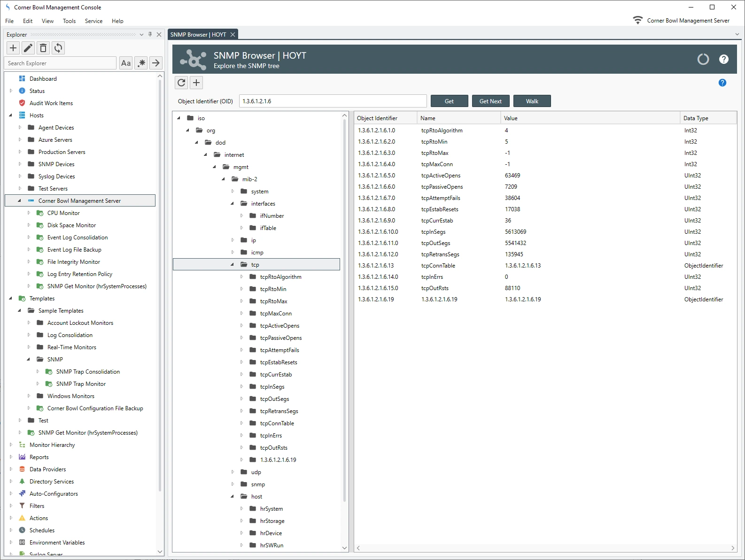The image size is (745, 560).
Task: Click the plus icon in SNMP Browser toolbar
Action: click(x=196, y=83)
